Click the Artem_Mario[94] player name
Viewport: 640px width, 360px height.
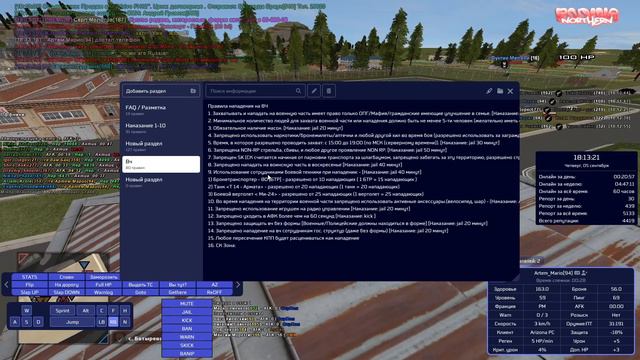[553, 273]
